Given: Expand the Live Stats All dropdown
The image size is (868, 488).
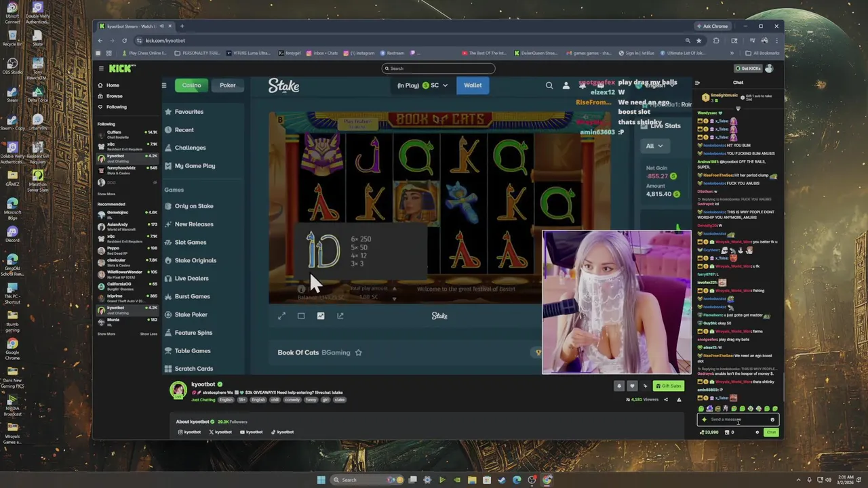Looking at the screenshot, I should tap(654, 146).
